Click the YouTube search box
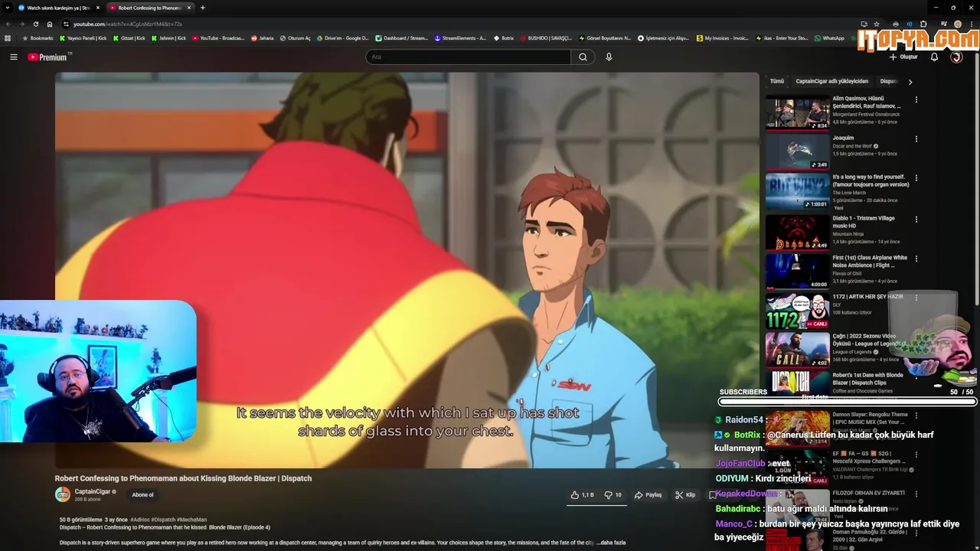This screenshot has height=551, width=980. [469, 57]
